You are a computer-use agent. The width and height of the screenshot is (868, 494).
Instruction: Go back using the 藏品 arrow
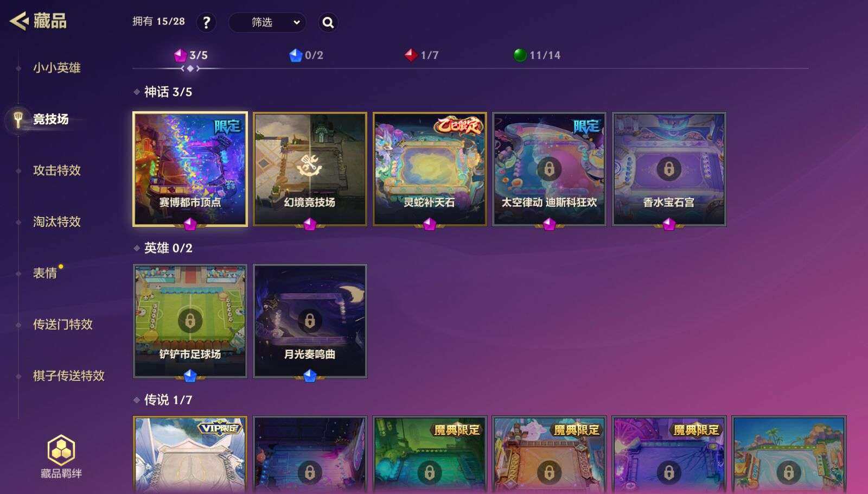(x=18, y=21)
